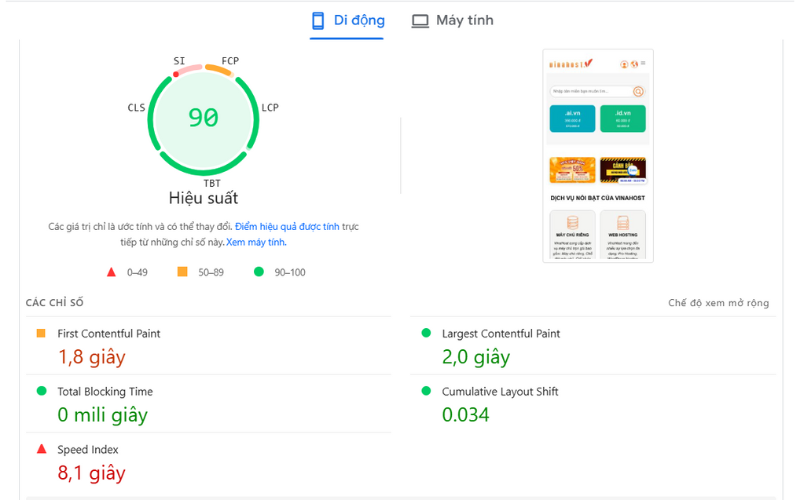This screenshot has width=800, height=500.
Task: Click the search icon in the preview screenshot
Action: coord(638,91)
